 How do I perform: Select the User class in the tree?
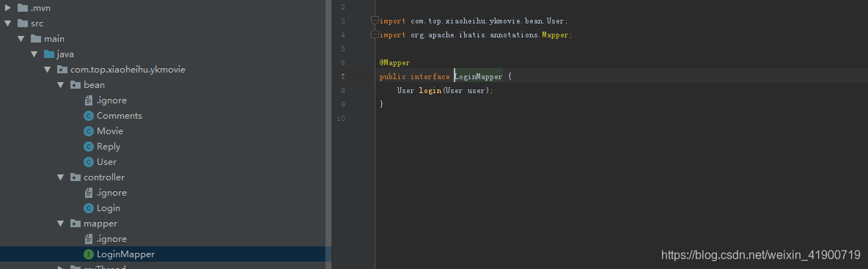coord(107,162)
